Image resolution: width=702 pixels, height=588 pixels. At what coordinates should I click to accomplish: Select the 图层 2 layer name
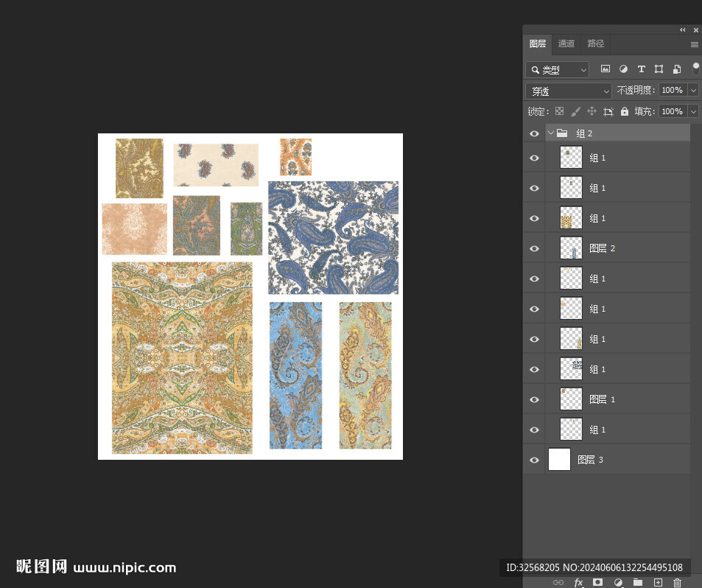tap(602, 248)
